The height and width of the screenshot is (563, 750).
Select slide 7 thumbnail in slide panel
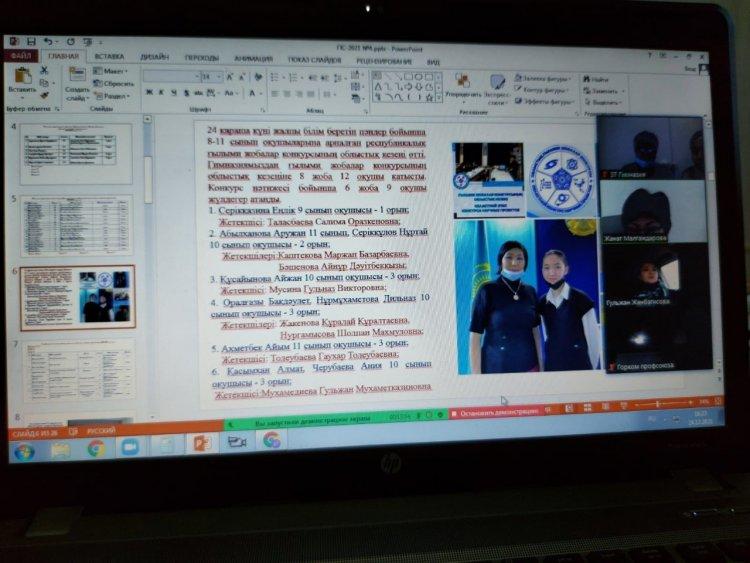tap(78, 370)
